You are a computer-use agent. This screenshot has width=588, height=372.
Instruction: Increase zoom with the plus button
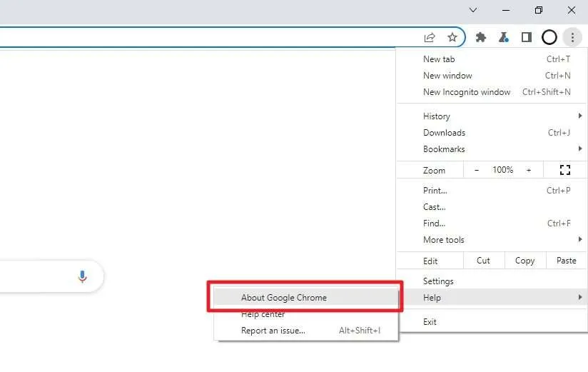click(529, 170)
